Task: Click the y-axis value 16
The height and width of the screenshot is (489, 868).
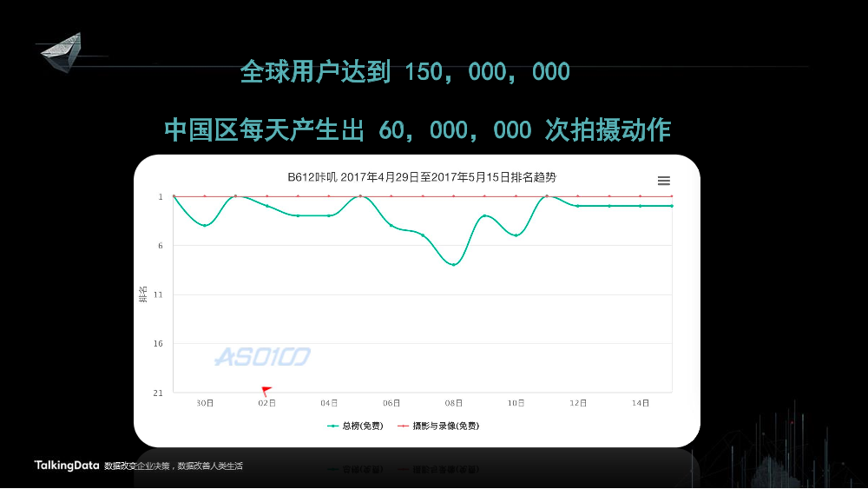Action: (x=158, y=343)
